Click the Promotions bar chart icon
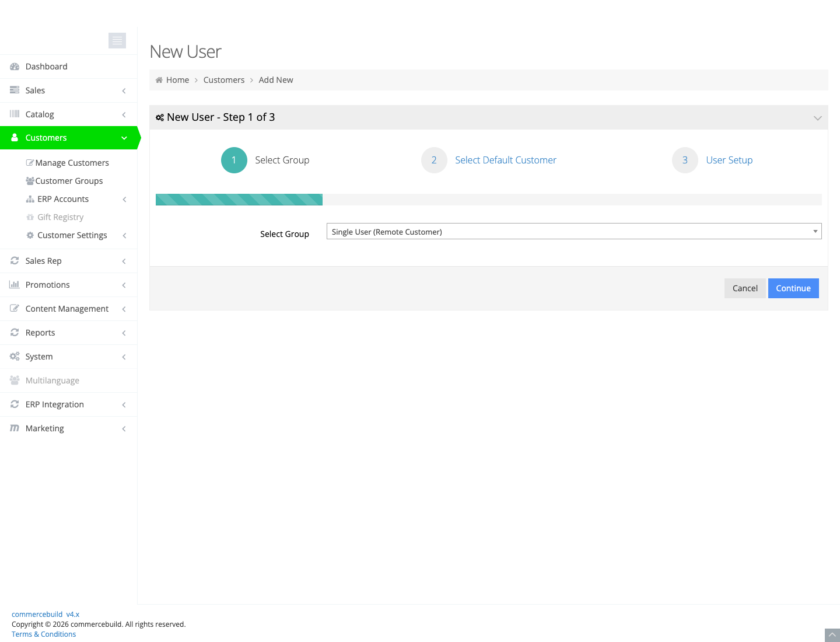This screenshot has width=840, height=642. 15,285
